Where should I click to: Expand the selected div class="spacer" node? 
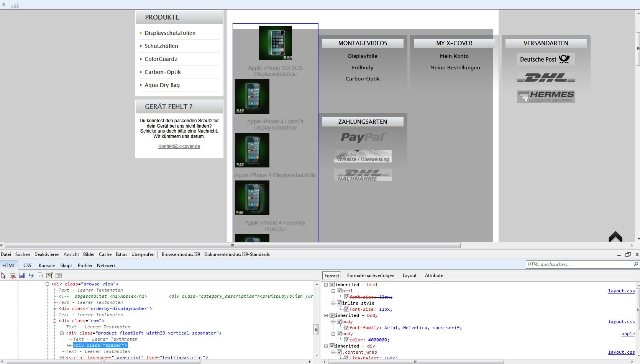pos(69,346)
